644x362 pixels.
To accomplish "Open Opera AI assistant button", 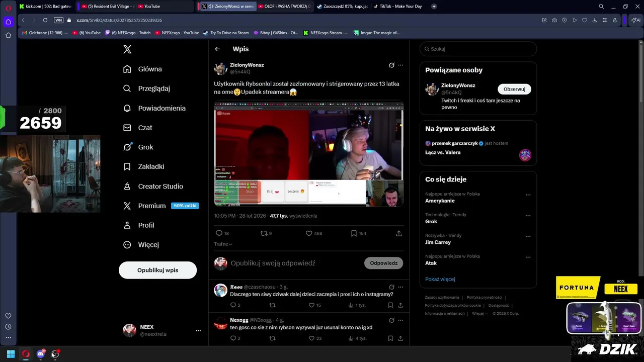I will 636,20.
